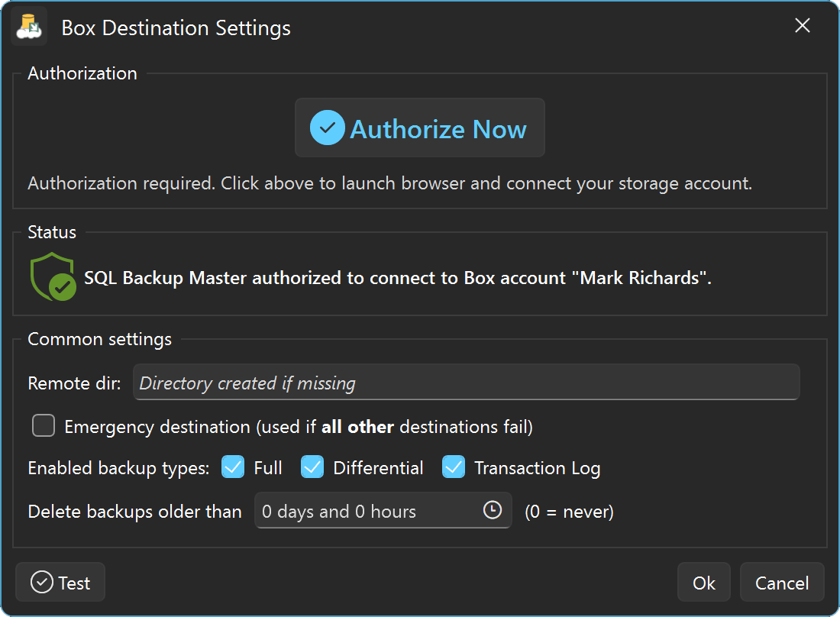The width and height of the screenshot is (840, 617).
Task: Click the Common settings section header
Action: tap(99, 338)
